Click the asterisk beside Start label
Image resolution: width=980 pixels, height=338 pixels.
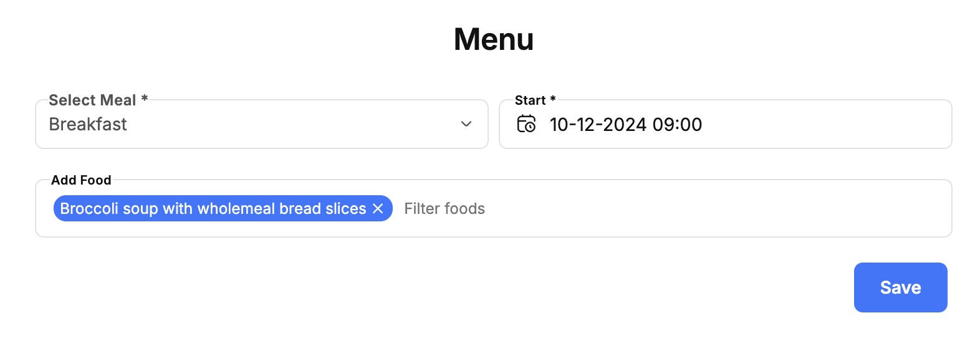click(552, 99)
